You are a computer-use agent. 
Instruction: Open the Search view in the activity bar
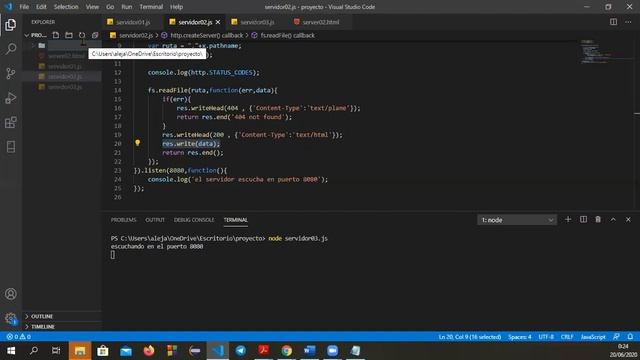(x=11, y=49)
